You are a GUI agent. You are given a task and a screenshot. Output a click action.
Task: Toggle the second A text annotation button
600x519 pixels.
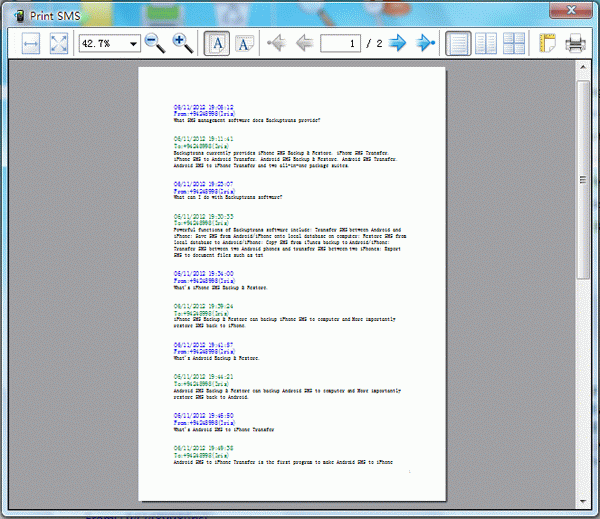tap(245, 43)
